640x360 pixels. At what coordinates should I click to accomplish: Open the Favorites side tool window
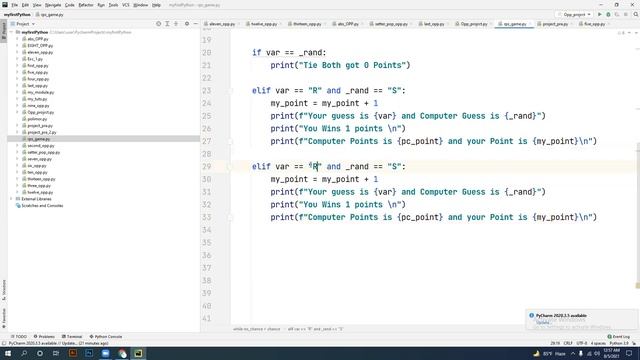coord(3,318)
